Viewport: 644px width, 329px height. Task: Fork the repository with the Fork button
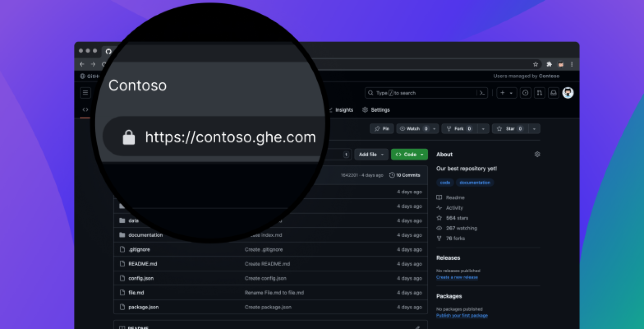click(x=460, y=129)
